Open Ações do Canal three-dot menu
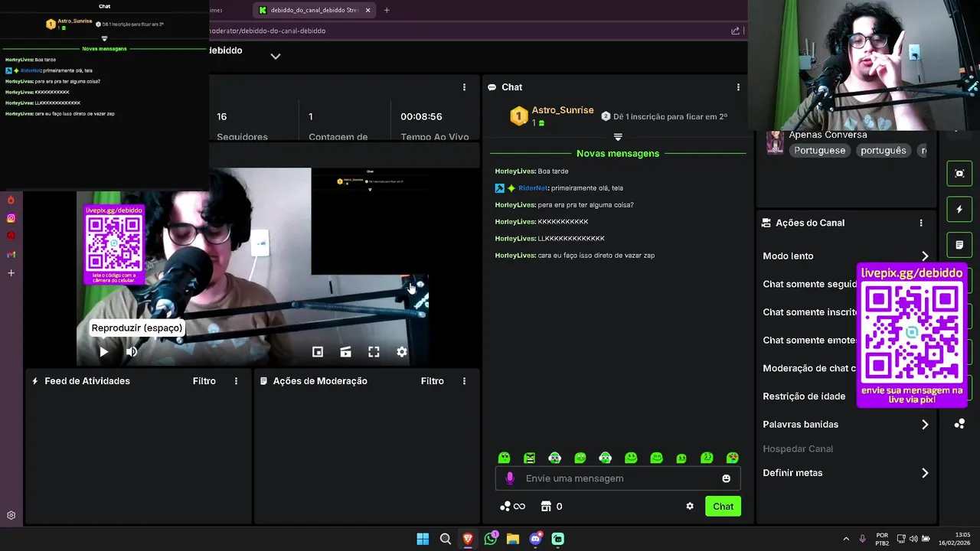The height and width of the screenshot is (551, 980). pyautogui.click(x=921, y=223)
